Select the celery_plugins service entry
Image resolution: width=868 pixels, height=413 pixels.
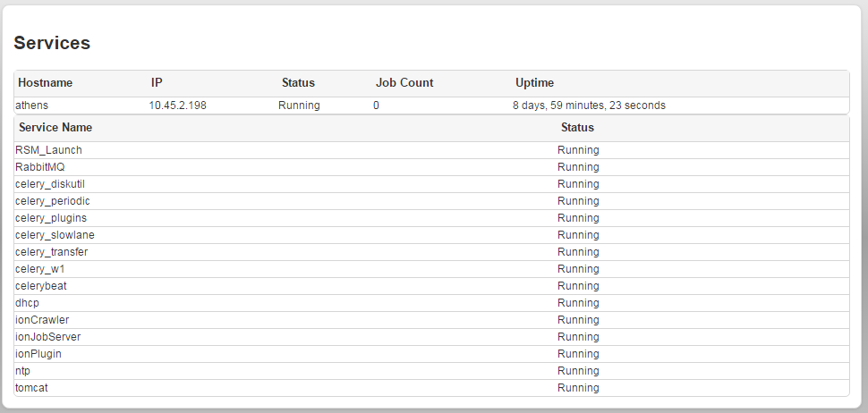point(51,218)
